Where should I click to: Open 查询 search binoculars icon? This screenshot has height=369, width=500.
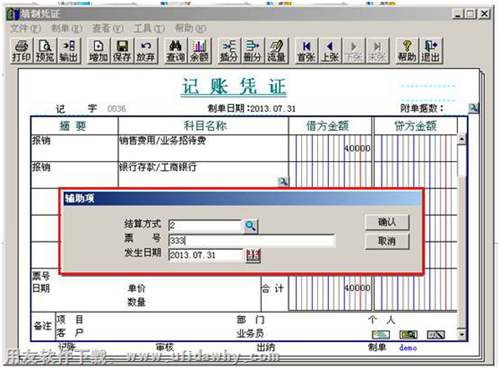[175, 51]
